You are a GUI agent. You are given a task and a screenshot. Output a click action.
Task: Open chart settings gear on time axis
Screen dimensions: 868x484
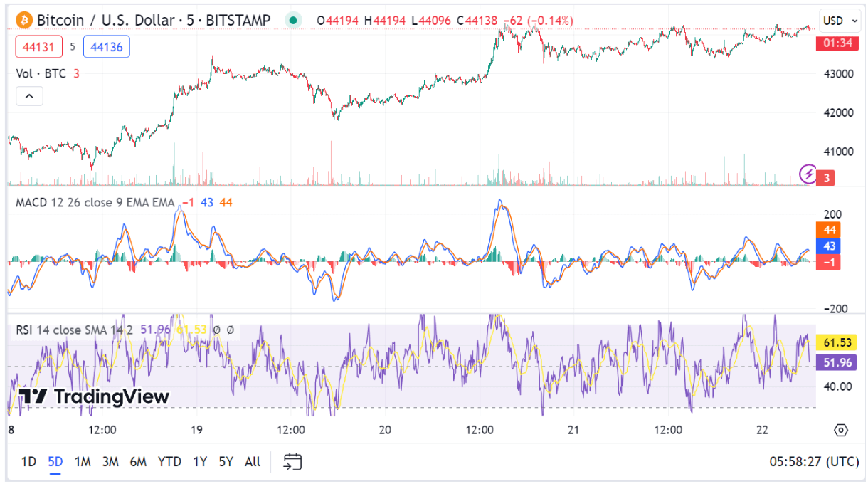(841, 430)
